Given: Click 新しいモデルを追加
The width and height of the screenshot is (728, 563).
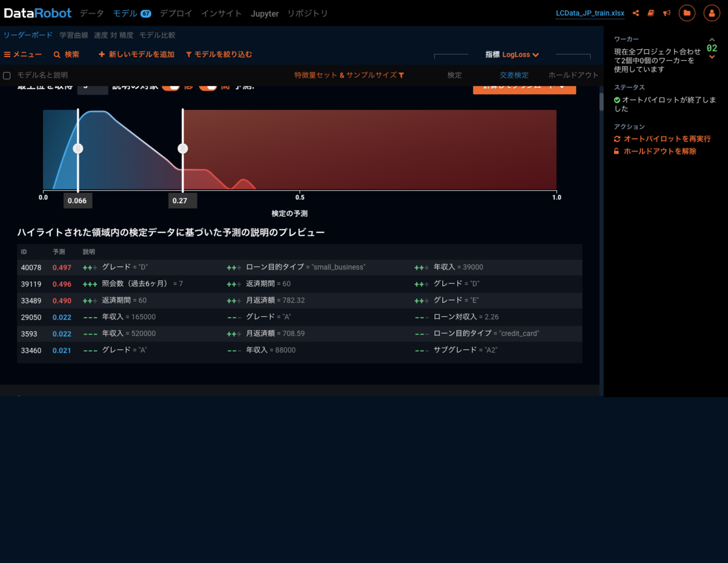Looking at the screenshot, I should (x=136, y=55).
